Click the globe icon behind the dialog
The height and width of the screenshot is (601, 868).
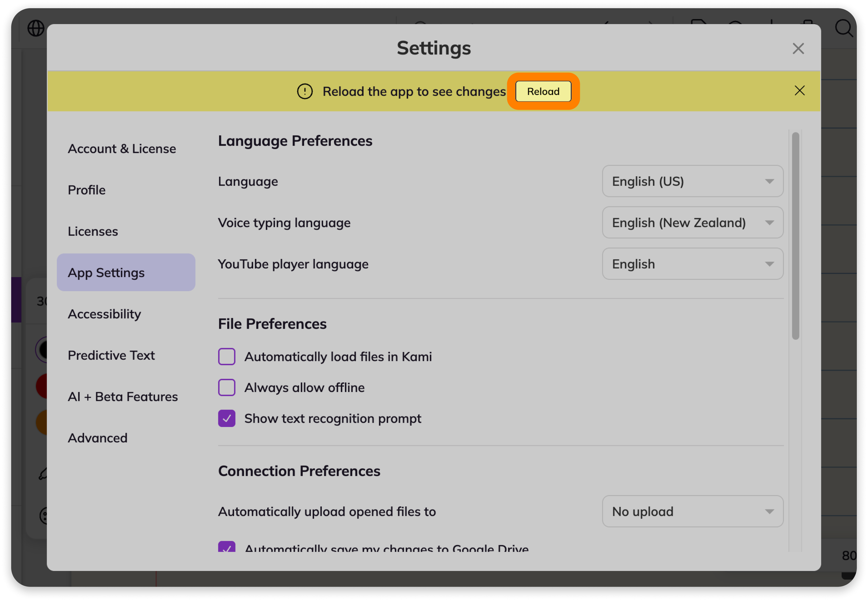point(36,28)
